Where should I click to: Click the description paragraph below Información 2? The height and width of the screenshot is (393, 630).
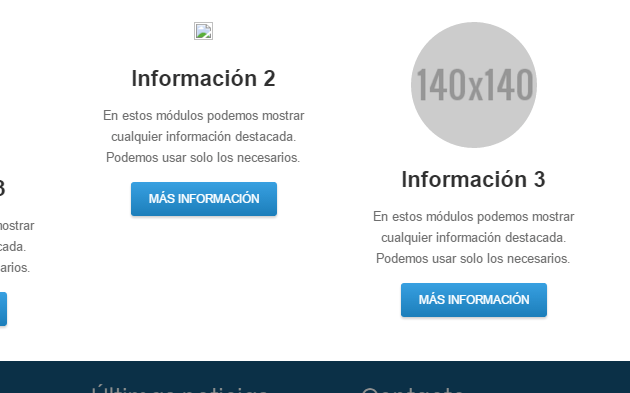coord(203,136)
